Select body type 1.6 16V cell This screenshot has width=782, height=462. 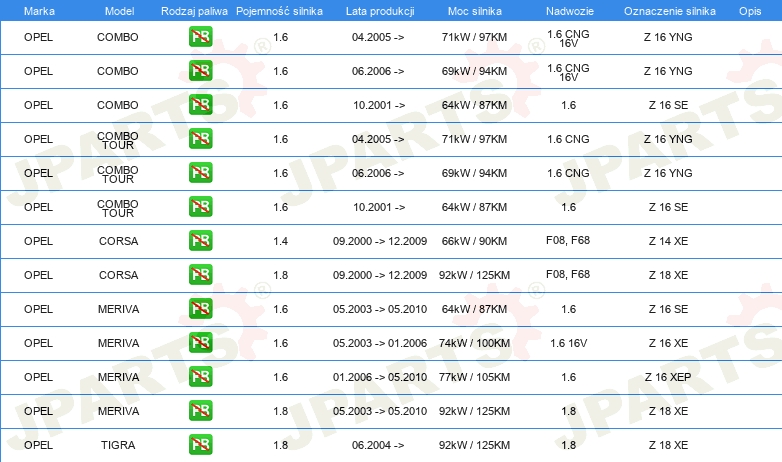569,343
